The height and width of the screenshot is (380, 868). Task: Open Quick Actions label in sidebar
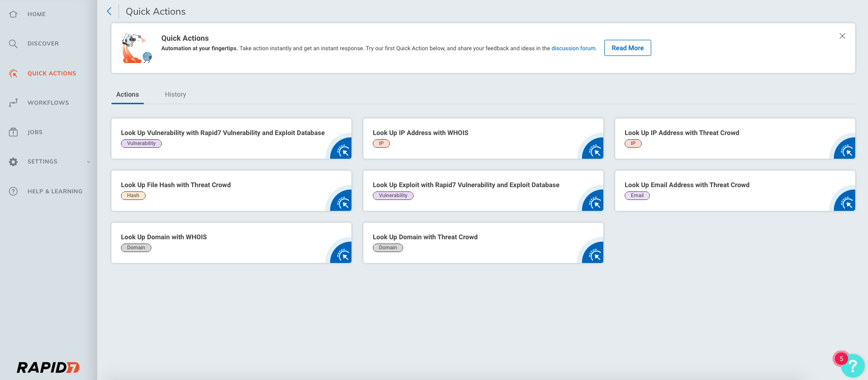point(52,73)
